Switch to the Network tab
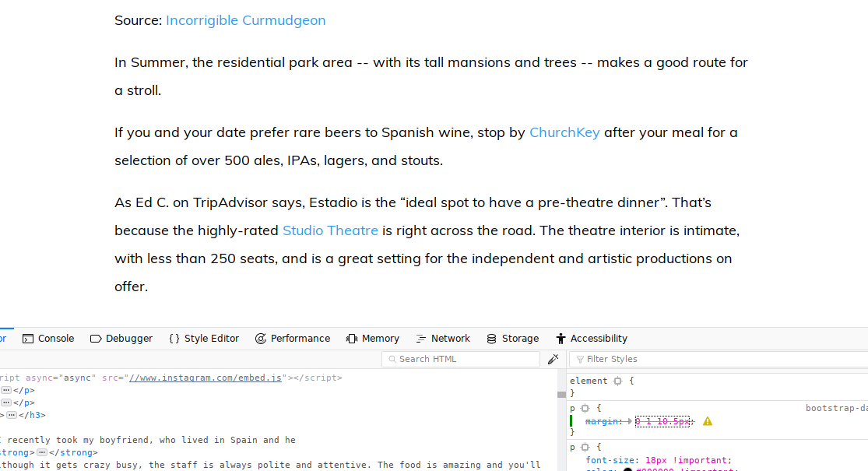Screen dimensions: 868x471 click(x=443, y=339)
